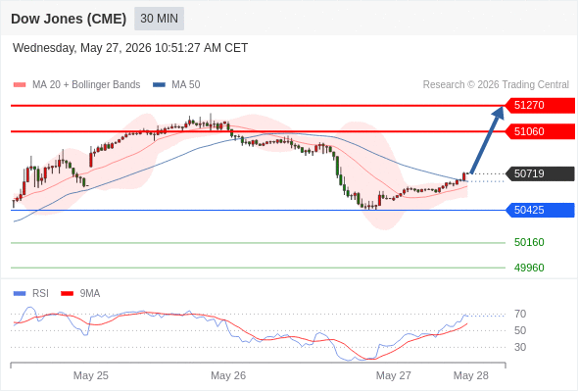Click the 9MA legend label

pyautogui.click(x=90, y=294)
